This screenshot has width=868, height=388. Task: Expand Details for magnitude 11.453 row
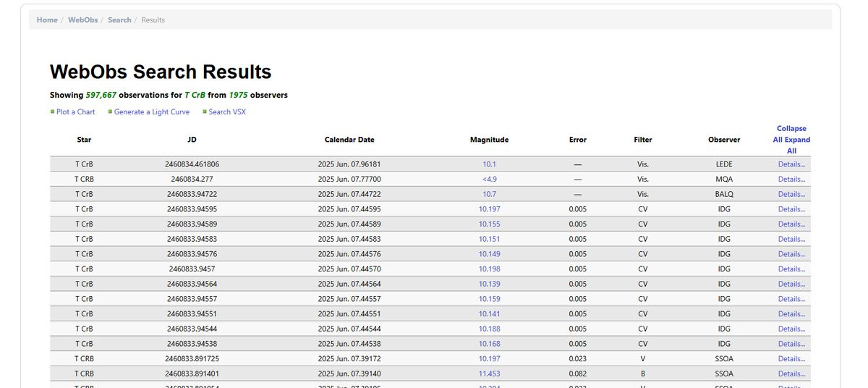click(x=791, y=374)
